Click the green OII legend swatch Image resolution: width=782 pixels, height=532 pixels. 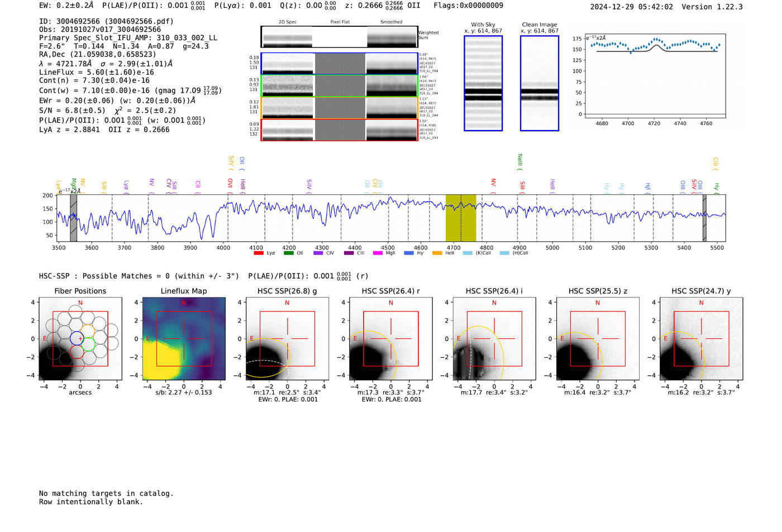point(288,253)
